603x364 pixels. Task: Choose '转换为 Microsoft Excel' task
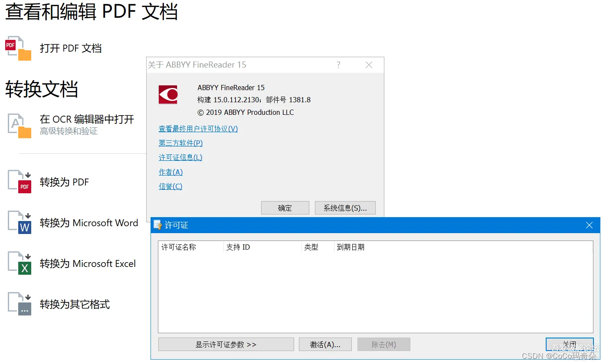88,263
